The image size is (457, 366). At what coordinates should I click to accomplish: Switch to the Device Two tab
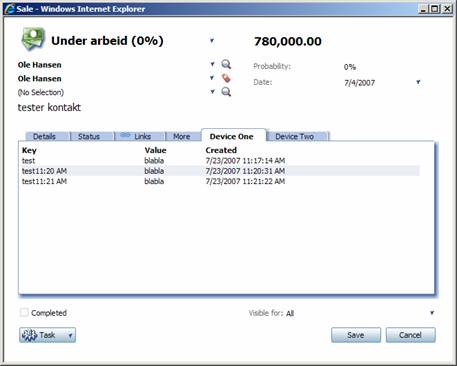pos(295,136)
